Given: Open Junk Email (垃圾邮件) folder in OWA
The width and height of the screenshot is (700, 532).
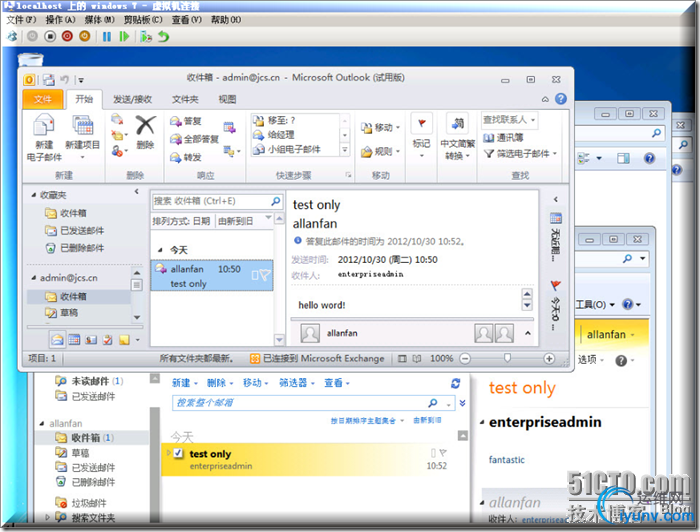Looking at the screenshot, I should (89, 503).
